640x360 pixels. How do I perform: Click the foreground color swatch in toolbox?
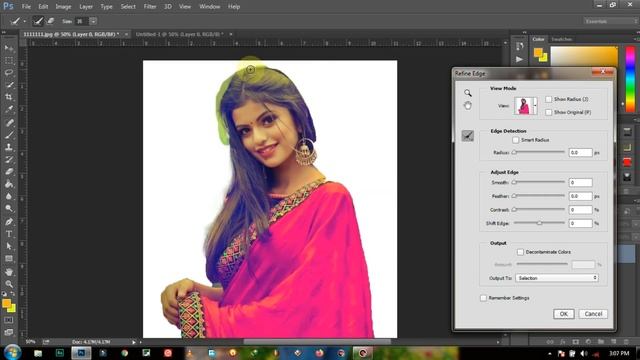6,303
